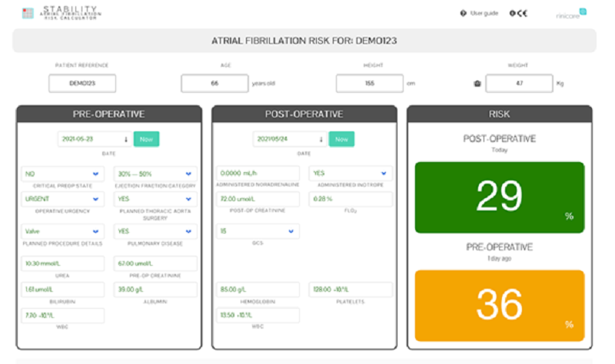Edit the Albumin field 39.00 g/L
This screenshot has height=364, width=615.
pos(155,290)
